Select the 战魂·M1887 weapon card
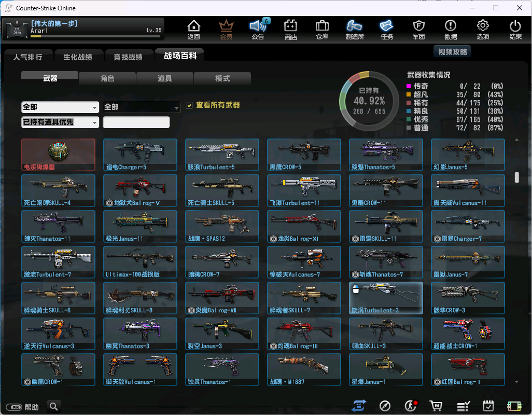The image size is (532, 415). point(304,369)
